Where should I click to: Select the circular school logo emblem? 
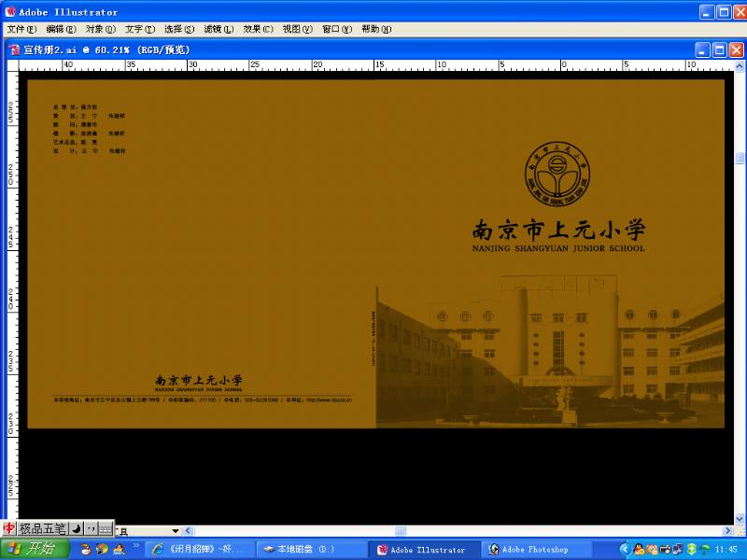[x=557, y=175]
